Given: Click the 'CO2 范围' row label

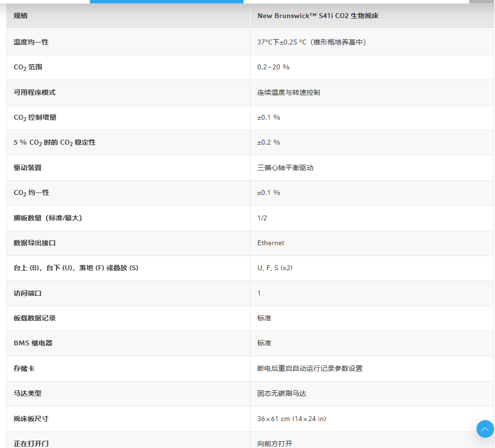Looking at the screenshot, I should [x=28, y=67].
